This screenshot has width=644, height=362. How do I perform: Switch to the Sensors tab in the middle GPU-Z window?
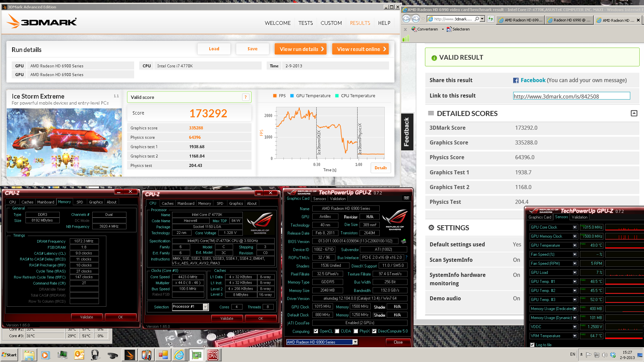(x=320, y=199)
